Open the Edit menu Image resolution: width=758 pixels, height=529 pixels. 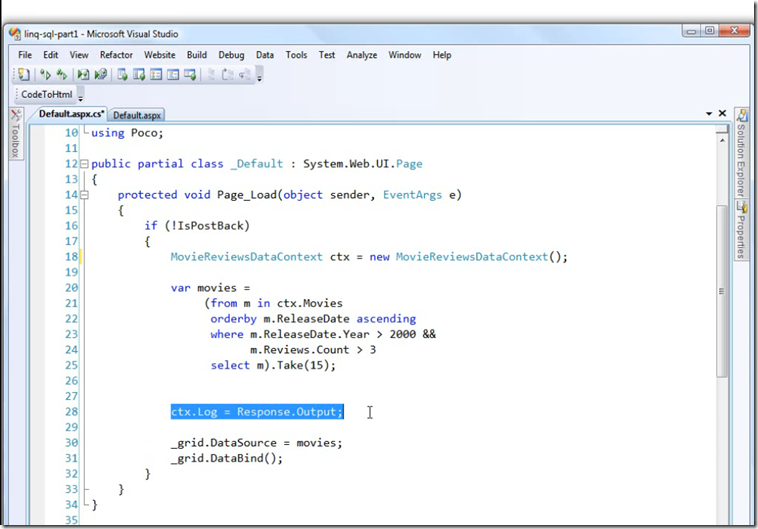50,55
